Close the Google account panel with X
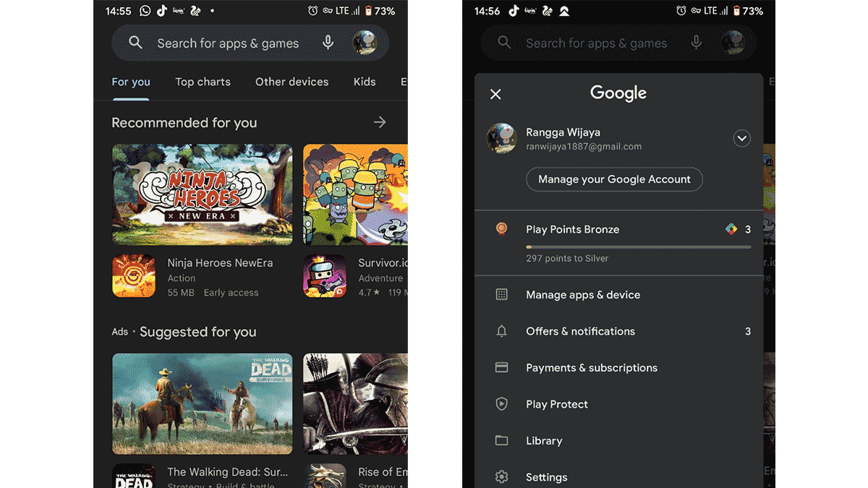This screenshot has height=488, width=868. coord(495,94)
